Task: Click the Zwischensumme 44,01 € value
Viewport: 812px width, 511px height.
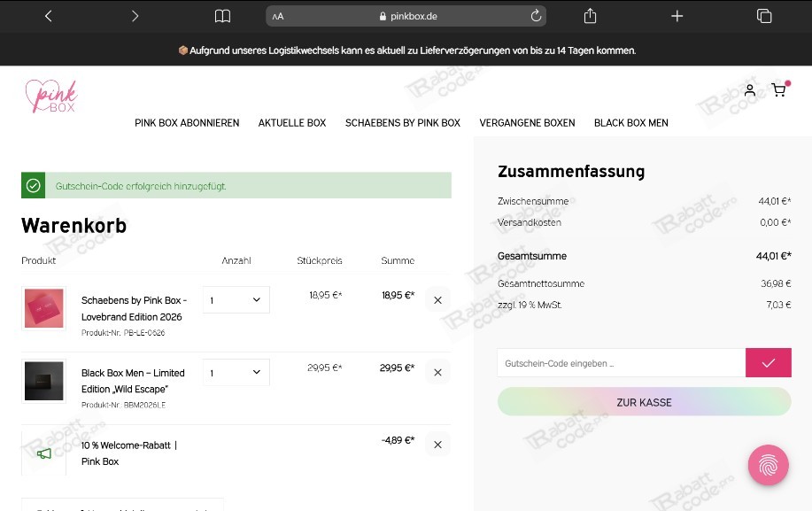Action: coord(775,201)
